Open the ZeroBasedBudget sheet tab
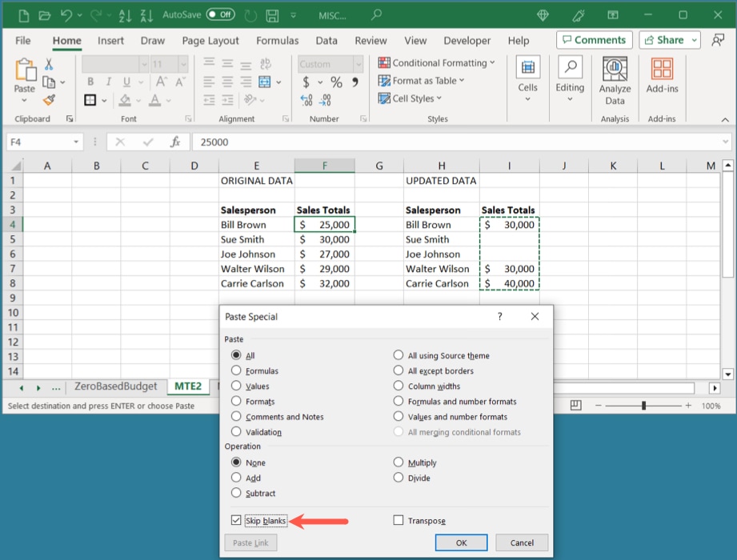This screenshot has width=737, height=560. click(116, 386)
